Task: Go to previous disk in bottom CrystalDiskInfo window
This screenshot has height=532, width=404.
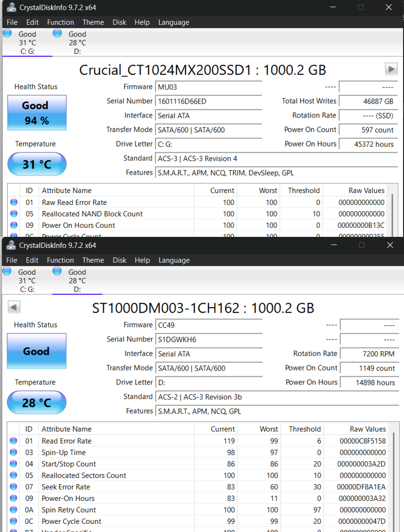Action: pyautogui.click(x=14, y=307)
